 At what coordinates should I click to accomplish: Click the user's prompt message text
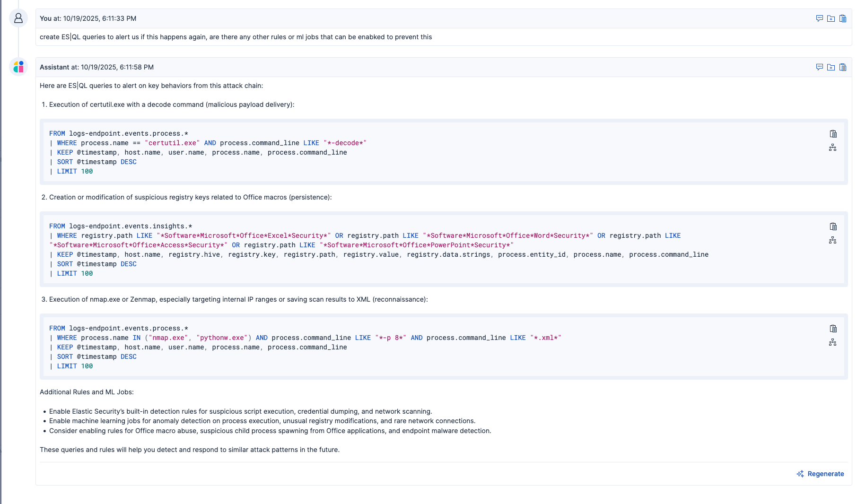coord(236,37)
